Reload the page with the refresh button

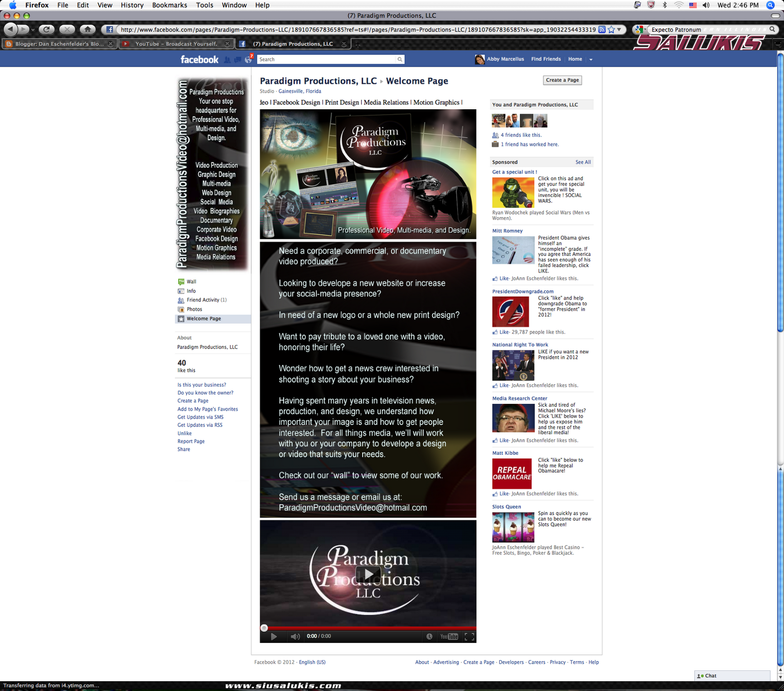[x=47, y=29]
